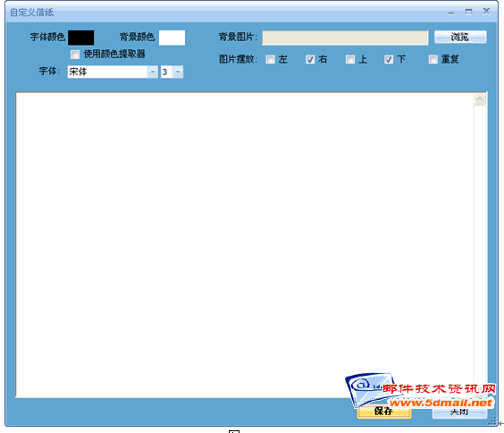The image size is (504, 433).
Task: Click inside the stationery editing area
Action: click(x=244, y=244)
